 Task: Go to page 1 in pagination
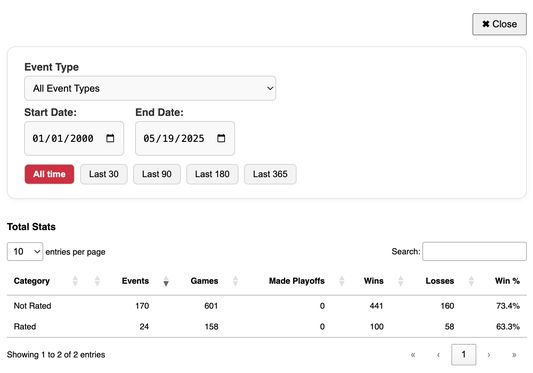tap(463, 355)
